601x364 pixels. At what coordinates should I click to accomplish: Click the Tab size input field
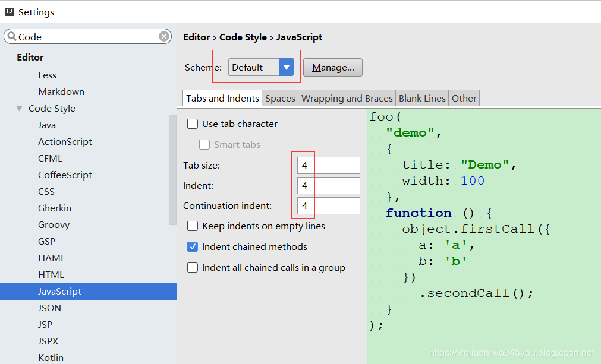(x=329, y=165)
